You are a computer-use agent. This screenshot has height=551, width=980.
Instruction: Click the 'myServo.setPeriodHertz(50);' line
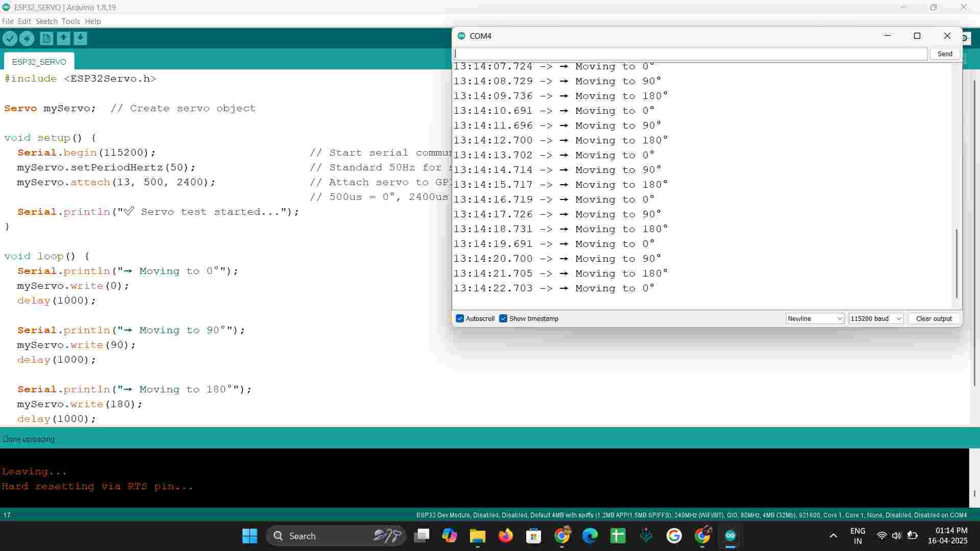(106, 167)
